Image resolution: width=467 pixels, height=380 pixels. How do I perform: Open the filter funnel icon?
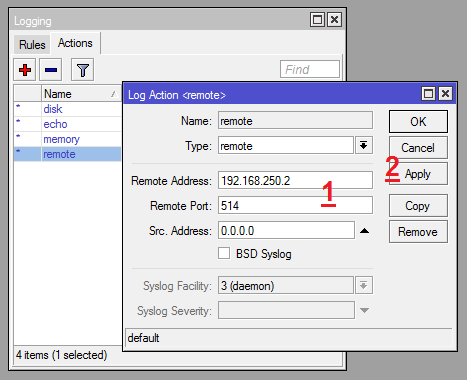[x=82, y=70]
